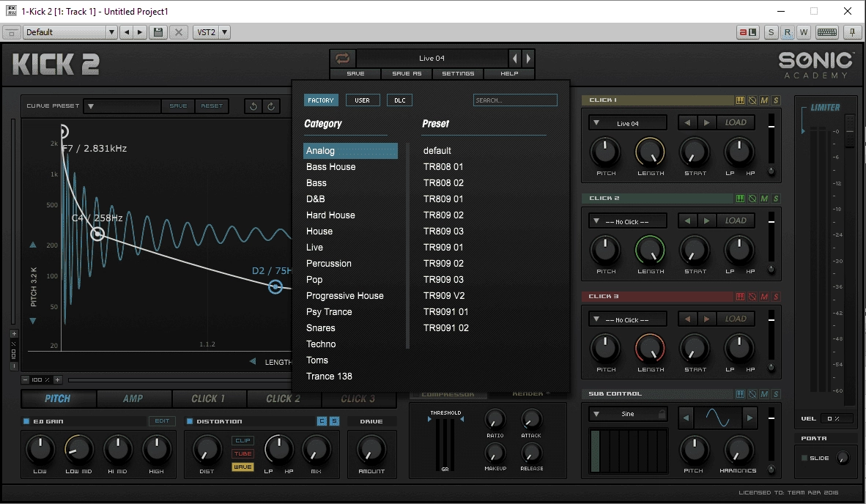The width and height of the screenshot is (866, 504).
Task: Mute Click 2 with M button
Action: 764,199
